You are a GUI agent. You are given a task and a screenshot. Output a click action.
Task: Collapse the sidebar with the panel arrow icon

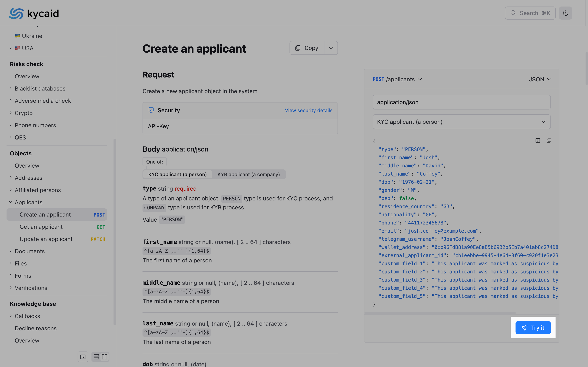pyautogui.click(x=83, y=357)
